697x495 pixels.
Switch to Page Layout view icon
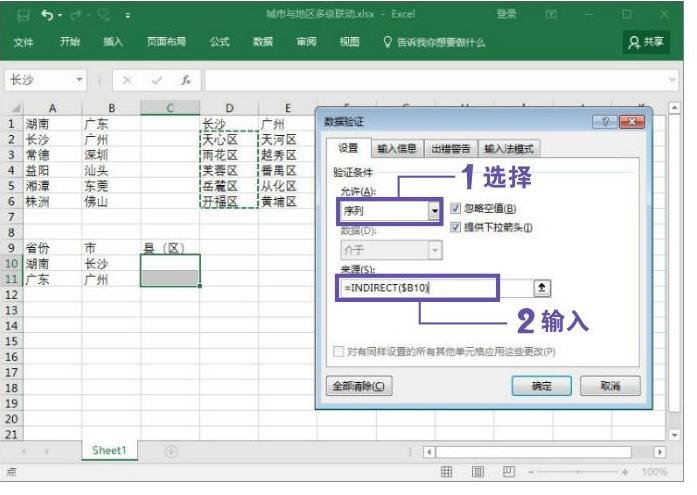tap(478, 472)
